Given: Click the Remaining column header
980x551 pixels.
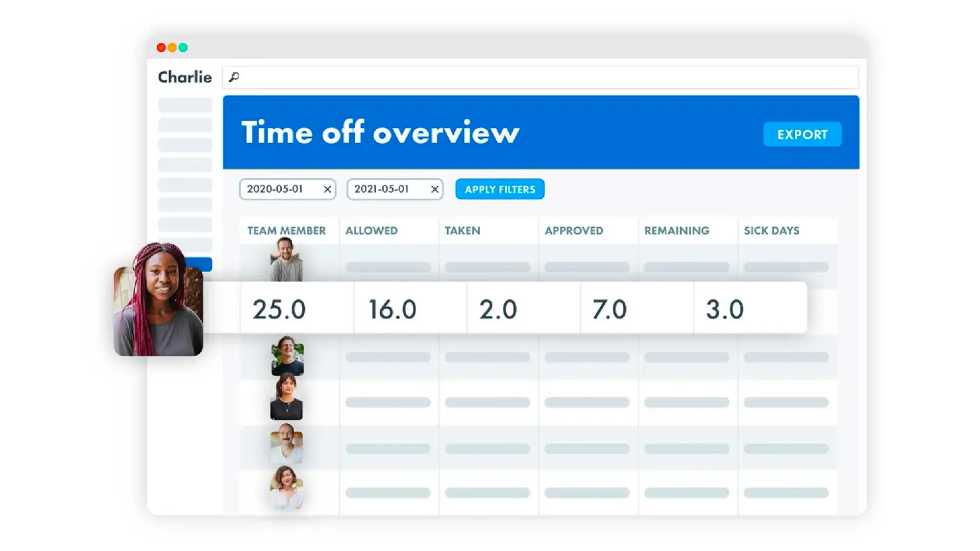Looking at the screenshot, I should [676, 230].
